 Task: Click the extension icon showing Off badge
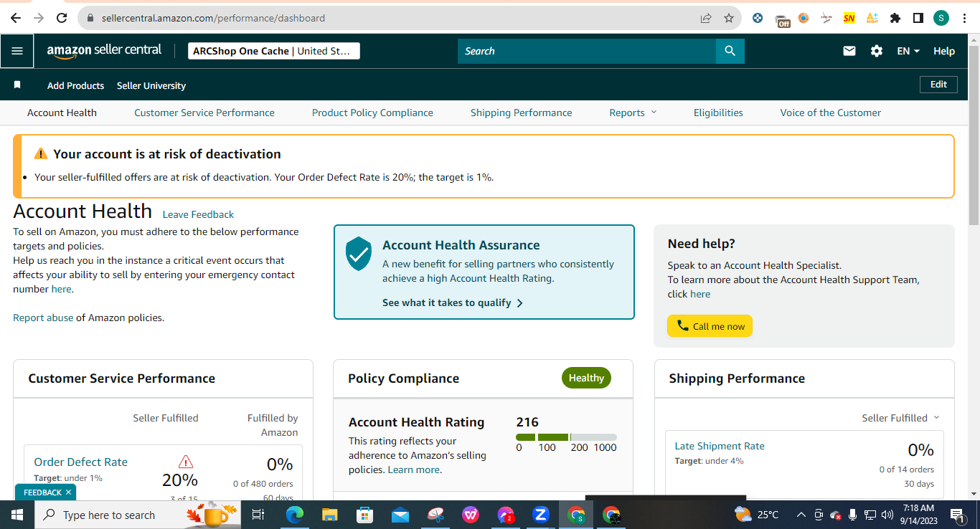pyautogui.click(x=782, y=19)
